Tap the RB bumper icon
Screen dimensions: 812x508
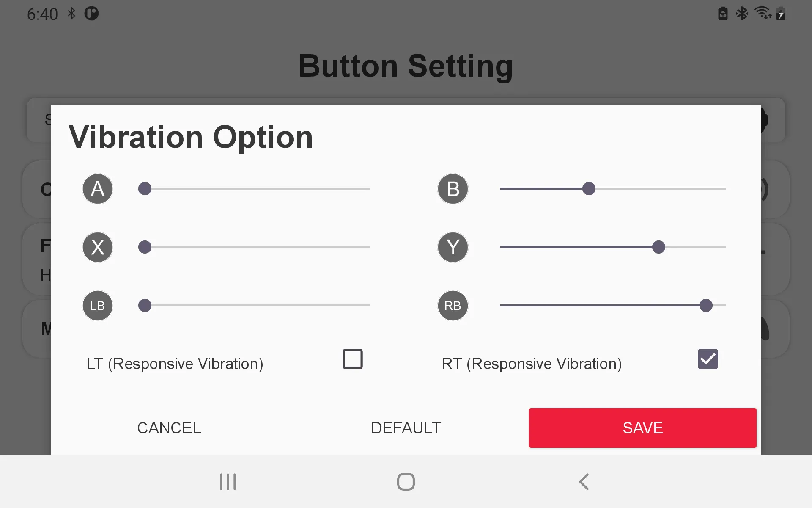pyautogui.click(x=453, y=306)
